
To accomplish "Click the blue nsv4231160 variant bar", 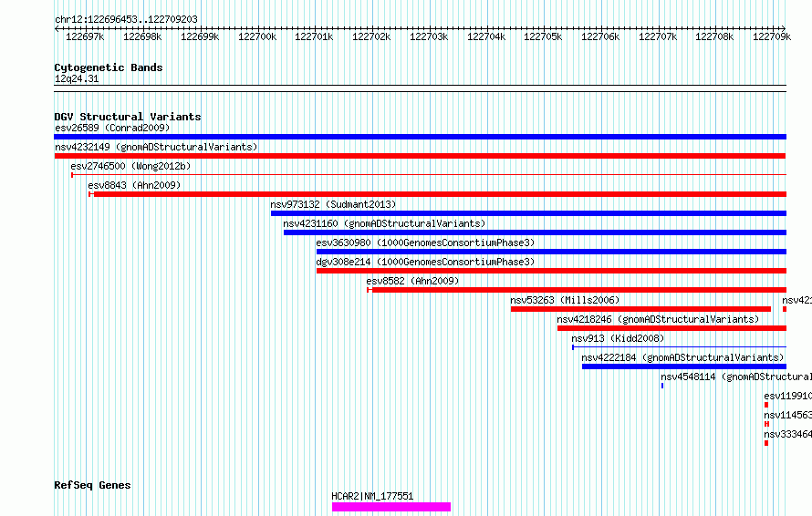I will pos(535,232).
